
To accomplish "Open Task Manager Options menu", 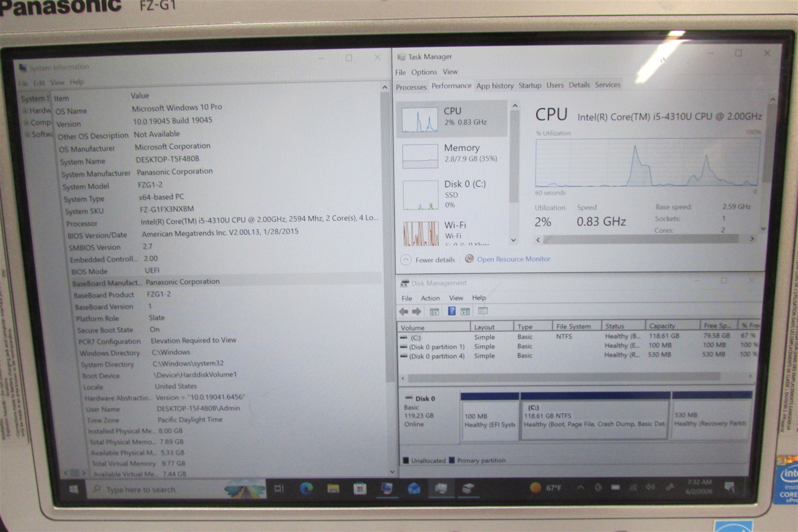I will 424,72.
